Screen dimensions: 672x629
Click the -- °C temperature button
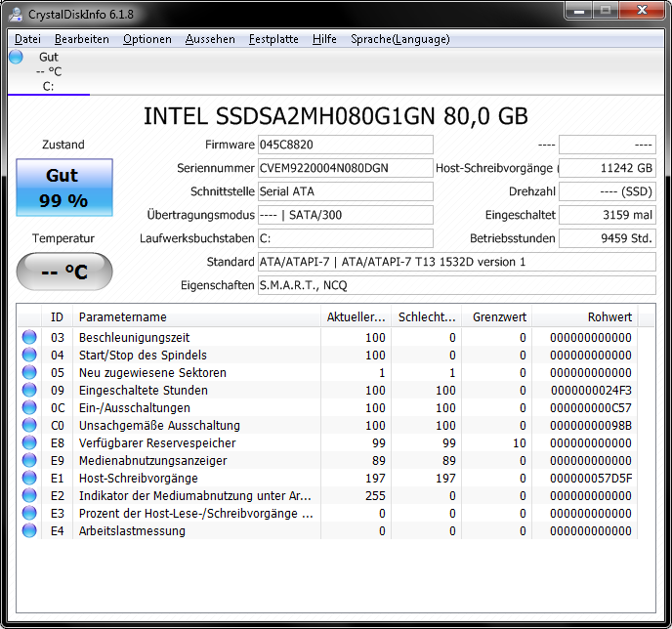point(64,272)
